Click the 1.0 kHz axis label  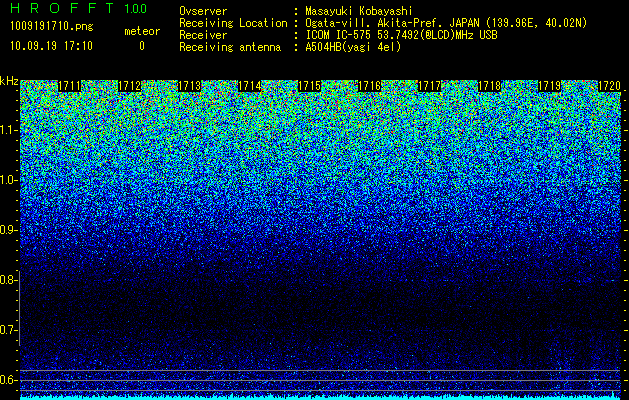(x=8, y=180)
